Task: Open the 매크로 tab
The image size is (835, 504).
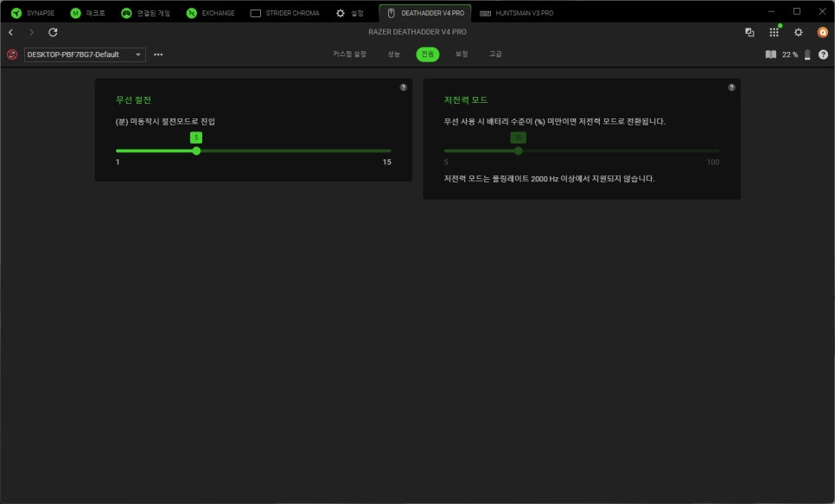Action: coord(88,13)
